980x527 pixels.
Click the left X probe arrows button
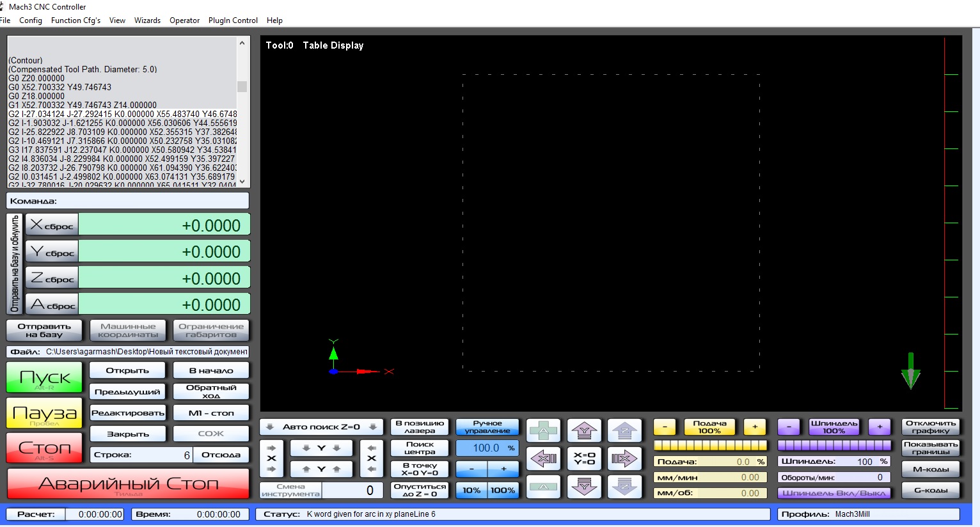pyautogui.click(x=271, y=459)
